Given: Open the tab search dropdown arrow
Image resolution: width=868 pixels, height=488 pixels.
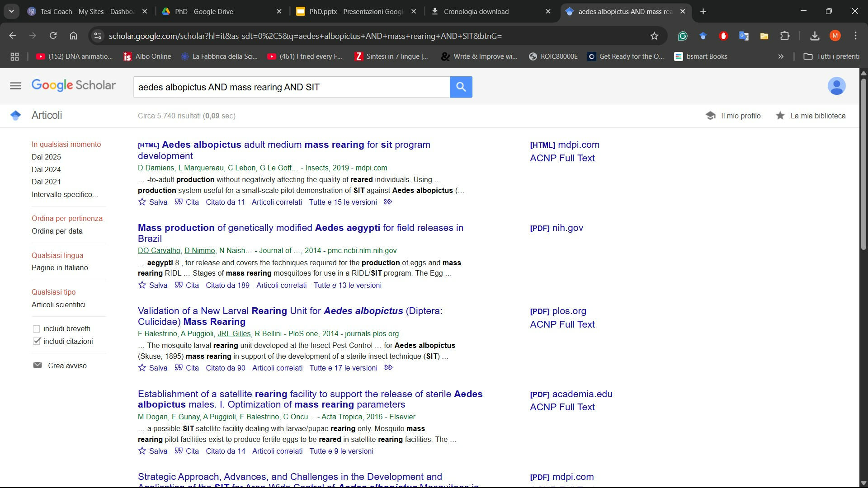Looking at the screenshot, I should click(x=11, y=11).
